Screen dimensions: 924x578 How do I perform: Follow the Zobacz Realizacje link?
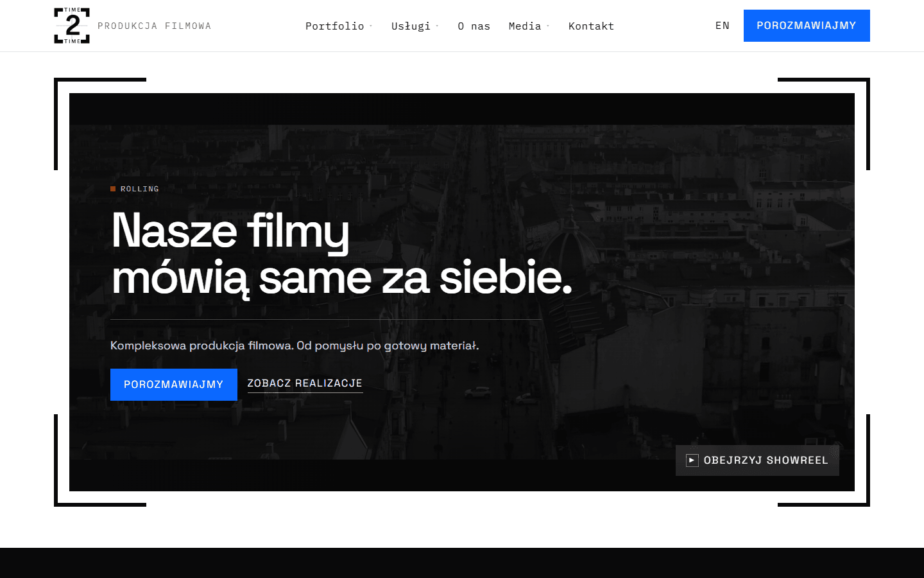pos(305,383)
